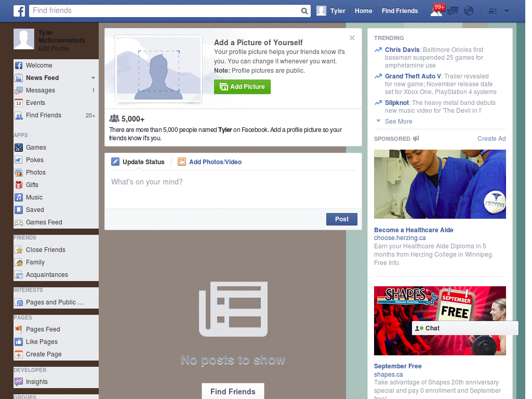The image size is (532, 399).
Task: Open Become a Healthcare Aide ad link
Action: point(414,230)
